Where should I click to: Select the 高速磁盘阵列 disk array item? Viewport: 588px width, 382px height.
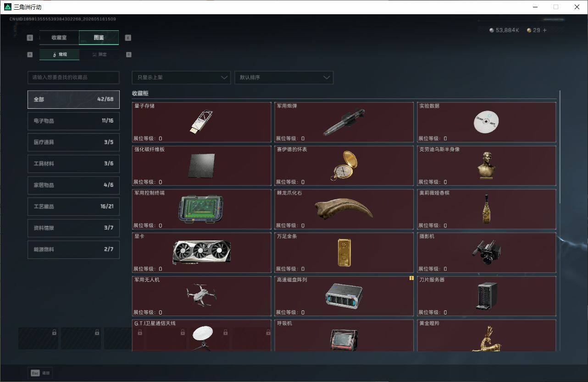[344, 296]
